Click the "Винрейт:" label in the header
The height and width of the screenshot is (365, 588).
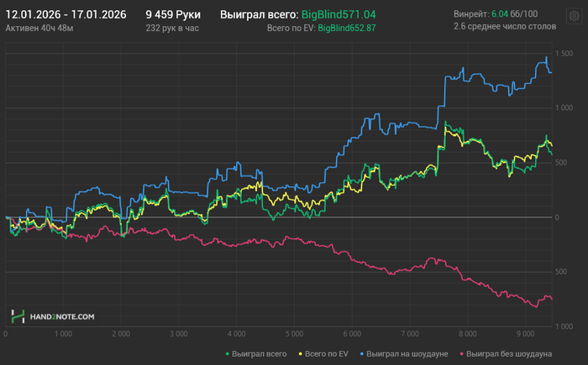tap(469, 14)
